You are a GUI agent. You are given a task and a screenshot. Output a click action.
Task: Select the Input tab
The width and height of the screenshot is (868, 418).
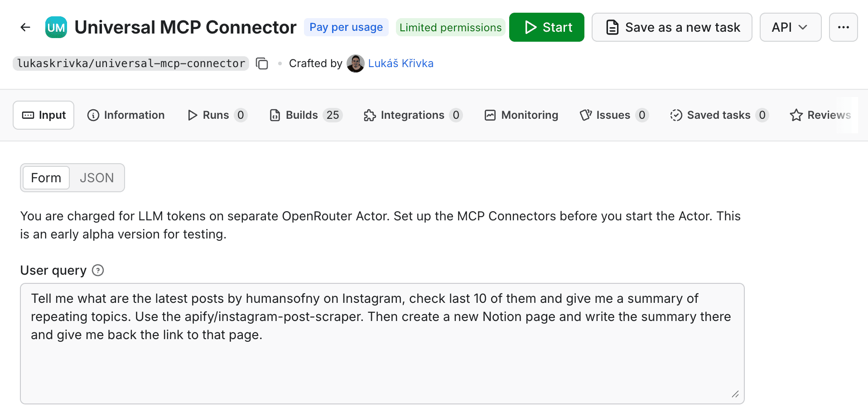click(43, 115)
